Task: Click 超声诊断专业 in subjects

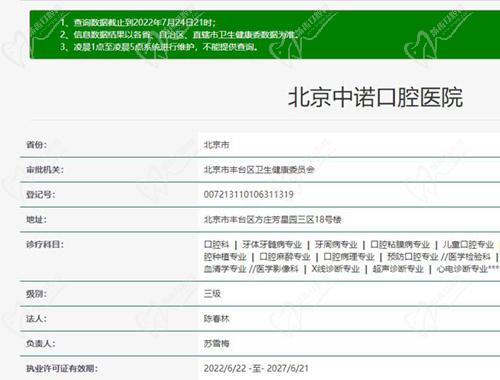Action: pos(398,269)
